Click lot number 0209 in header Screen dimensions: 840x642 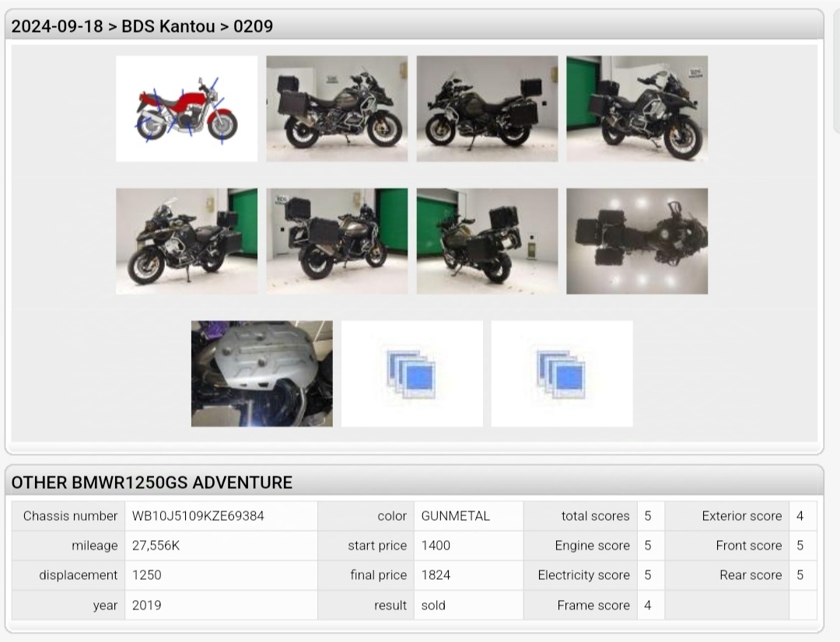pyautogui.click(x=254, y=26)
